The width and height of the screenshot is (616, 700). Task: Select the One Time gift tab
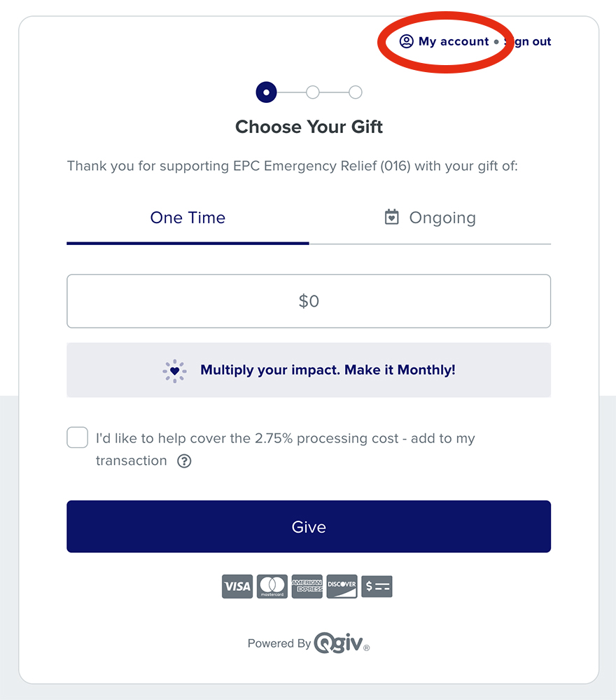188,218
